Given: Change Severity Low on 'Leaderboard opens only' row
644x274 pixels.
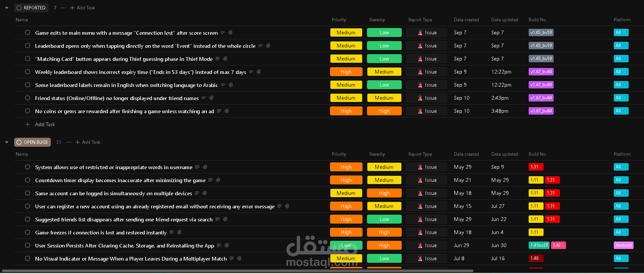Looking at the screenshot, I should click(384, 46).
